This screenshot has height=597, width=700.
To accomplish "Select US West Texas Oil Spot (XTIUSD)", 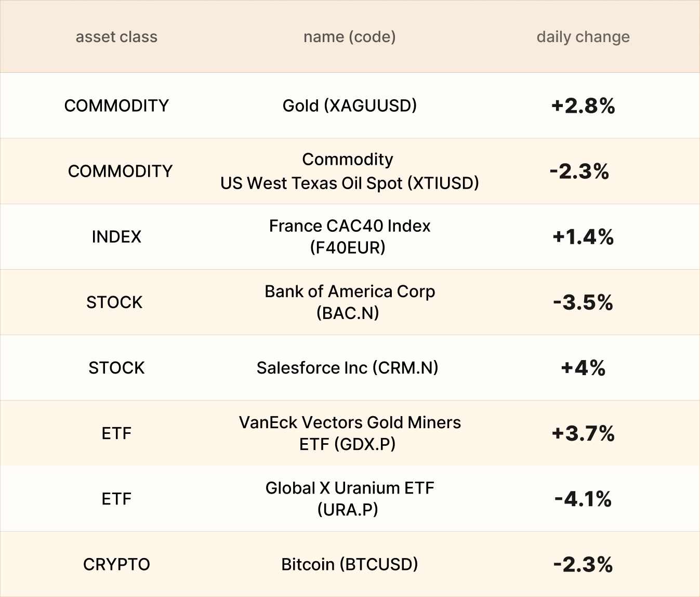I will click(x=349, y=183).
